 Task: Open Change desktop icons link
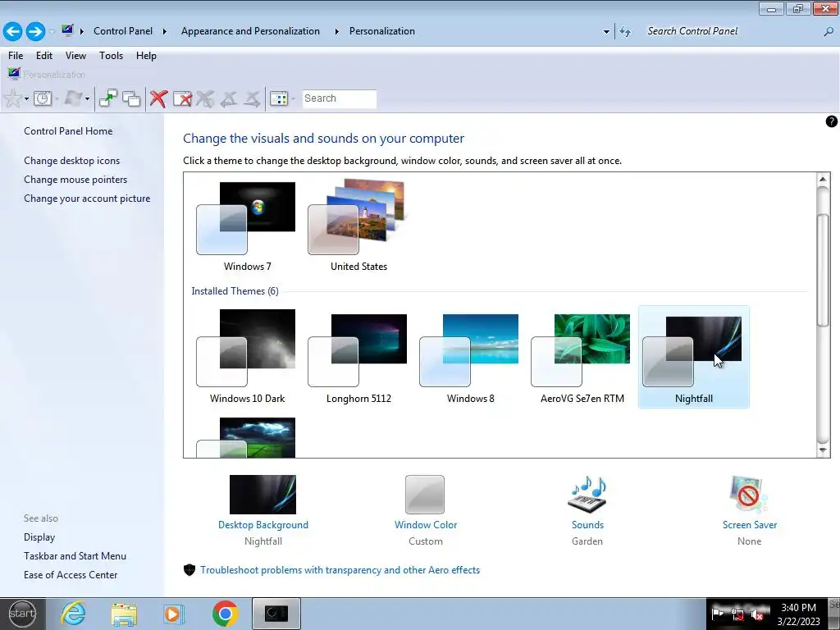coord(72,161)
